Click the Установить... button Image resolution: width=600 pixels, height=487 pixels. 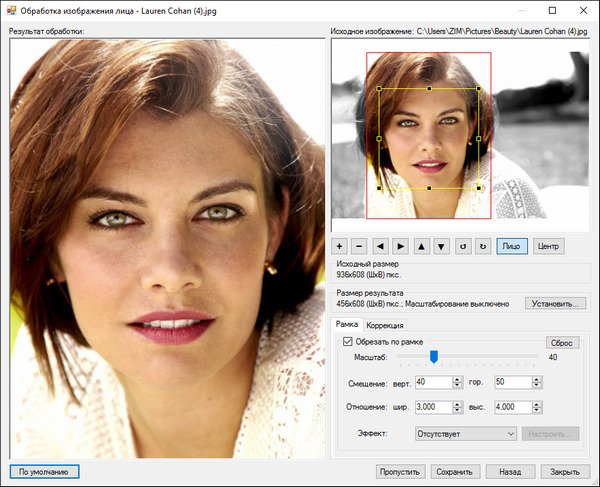pyautogui.click(x=555, y=304)
